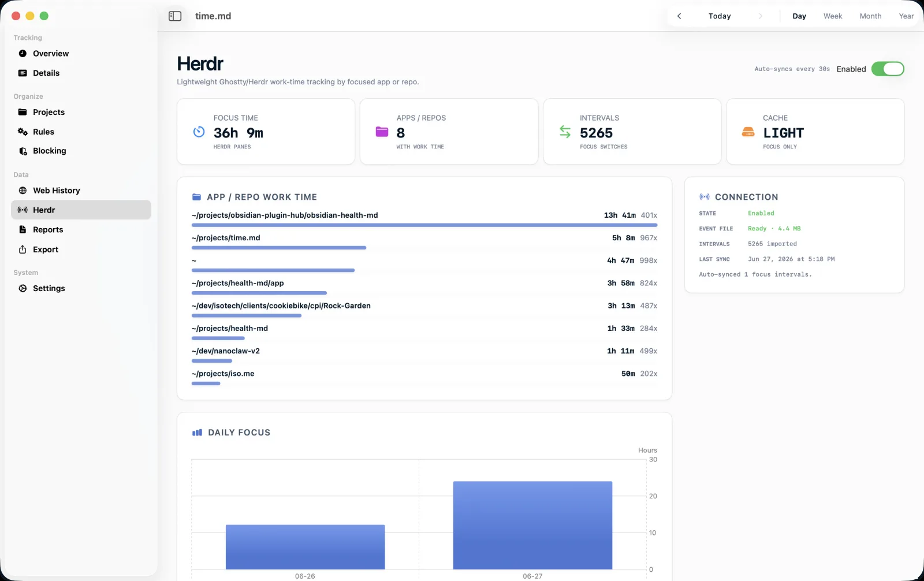Screen dimensions: 924x581
Task: Click the time.md window title
Action: [213, 16]
